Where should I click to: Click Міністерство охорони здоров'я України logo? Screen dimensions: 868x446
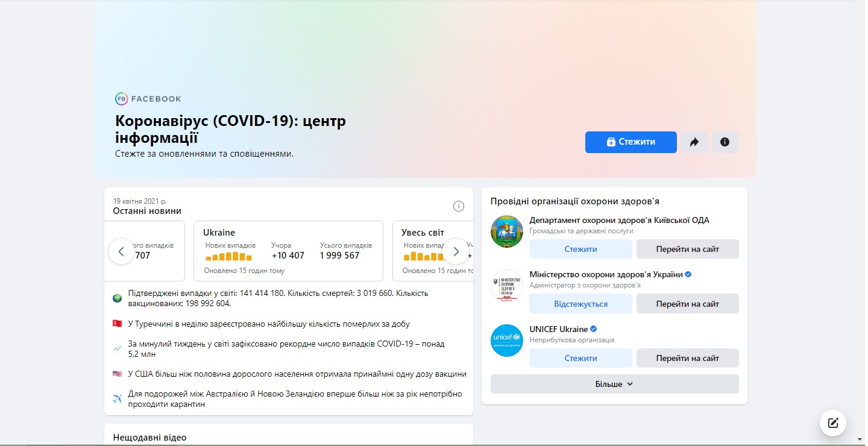pyautogui.click(x=506, y=286)
